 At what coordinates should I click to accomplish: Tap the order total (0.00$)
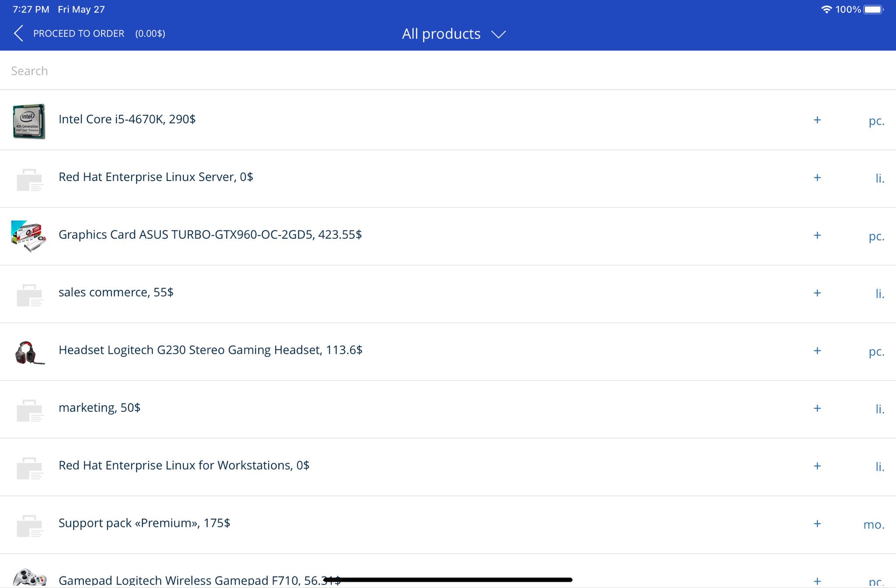[x=150, y=34]
